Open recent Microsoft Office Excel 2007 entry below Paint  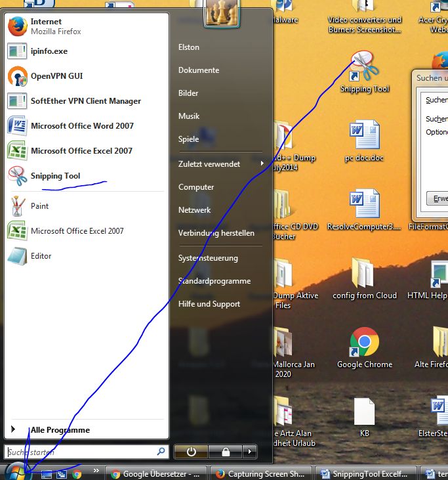[x=87, y=231]
